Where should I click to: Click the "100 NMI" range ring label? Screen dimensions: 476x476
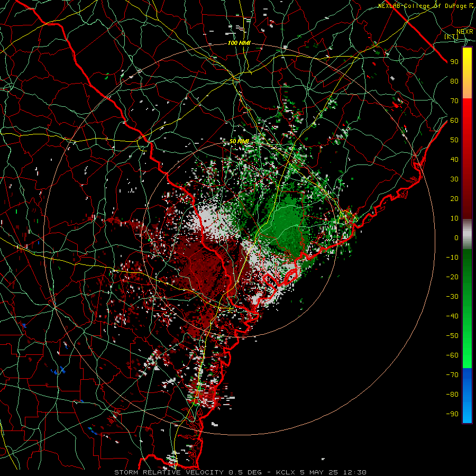(239, 43)
